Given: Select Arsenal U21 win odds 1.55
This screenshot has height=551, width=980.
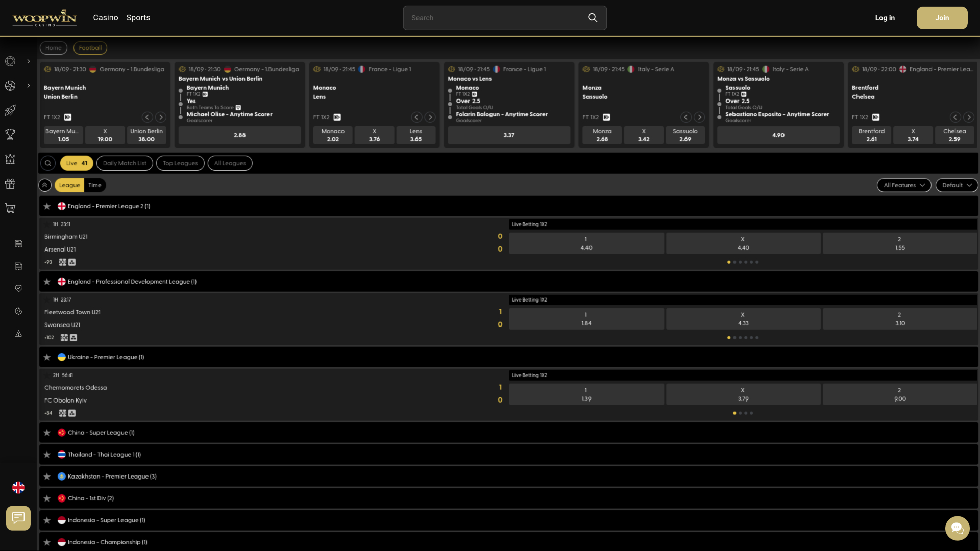Looking at the screenshot, I should coord(900,243).
